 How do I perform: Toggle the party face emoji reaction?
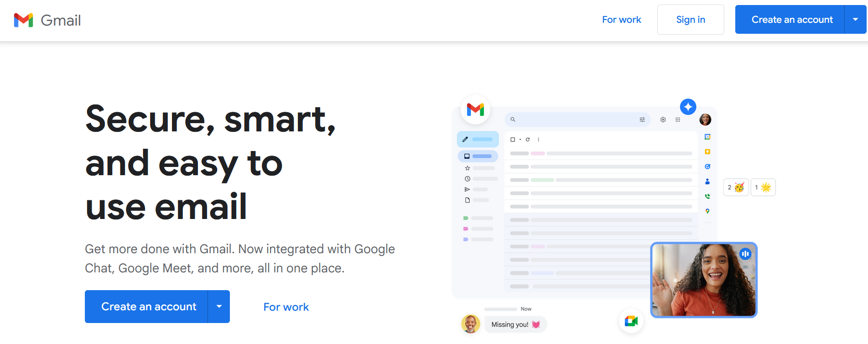(x=736, y=188)
